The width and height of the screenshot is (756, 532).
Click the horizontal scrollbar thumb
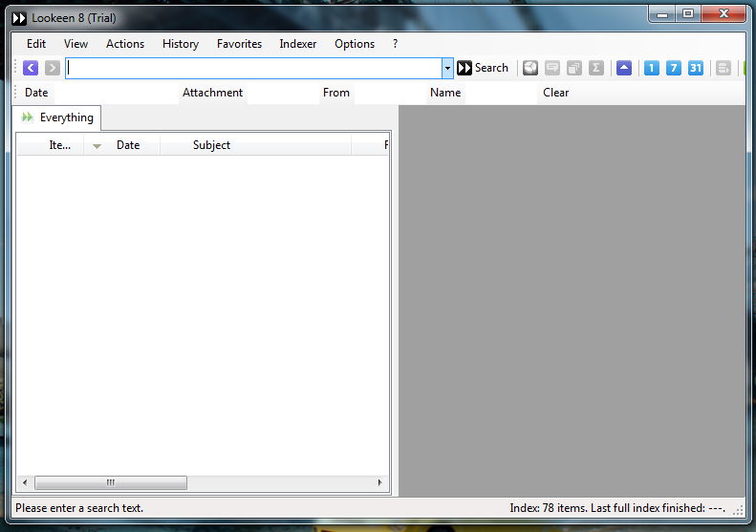tap(111, 482)
